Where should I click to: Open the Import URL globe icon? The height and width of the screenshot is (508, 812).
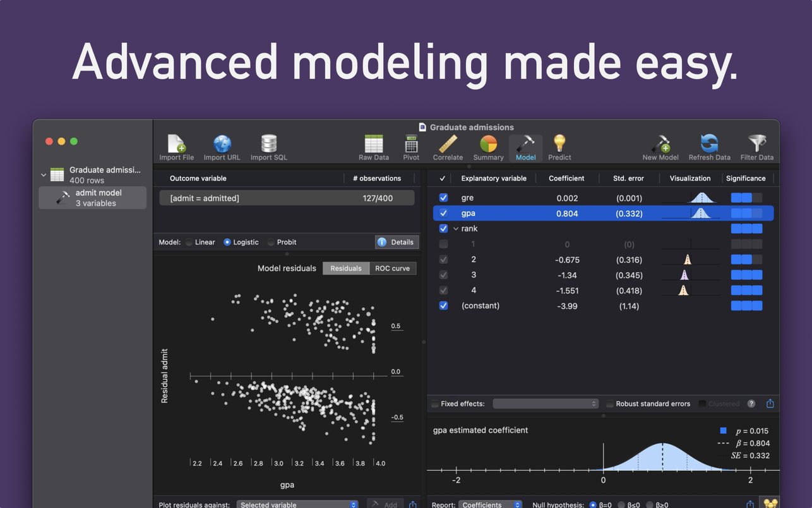pos(222,145)
